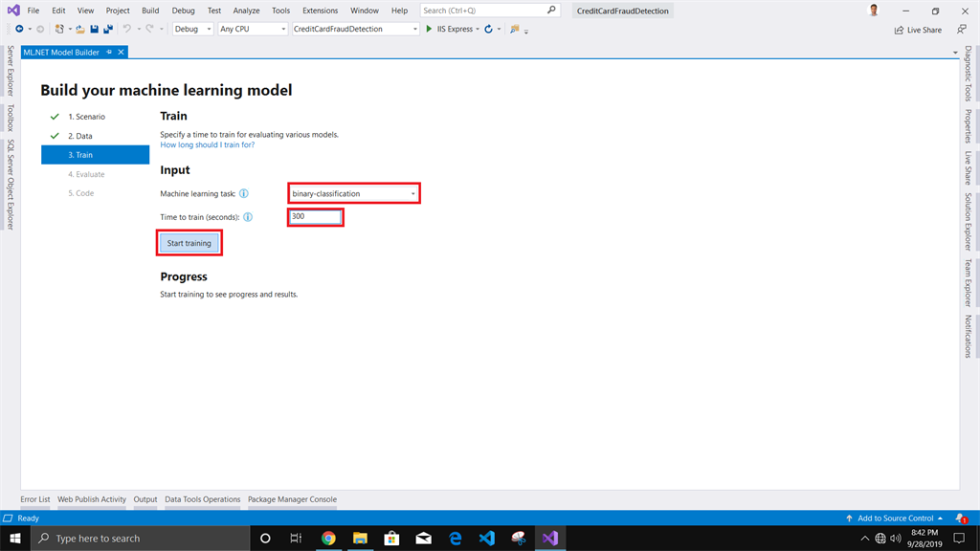
Task: Click the Redo arrow icon
Action: pos(149,29)
